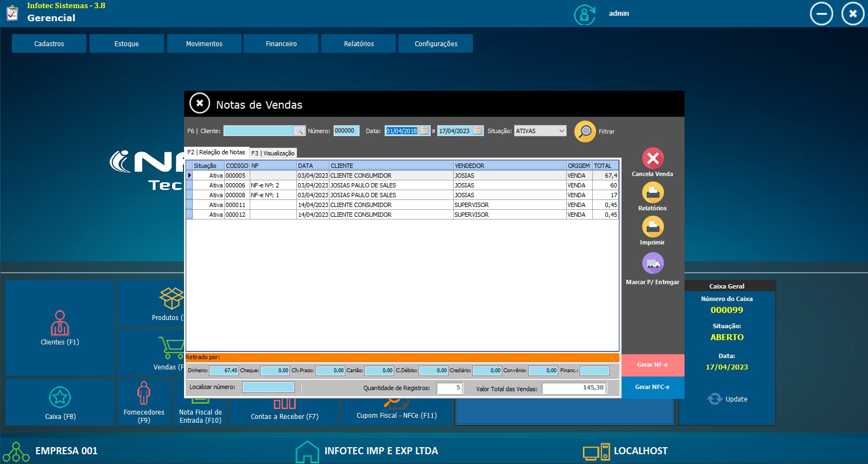
Task: Expand the Situação ATIVAS dropdown
Action: [561, 131]
